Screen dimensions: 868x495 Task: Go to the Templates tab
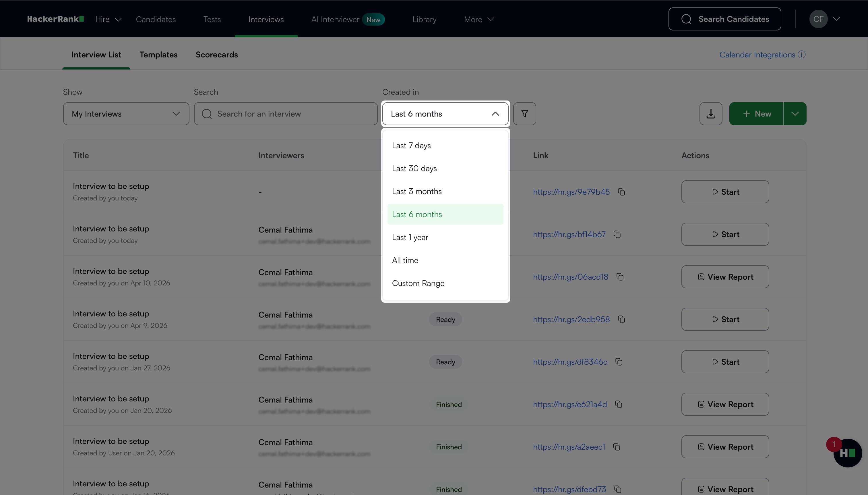158,55
